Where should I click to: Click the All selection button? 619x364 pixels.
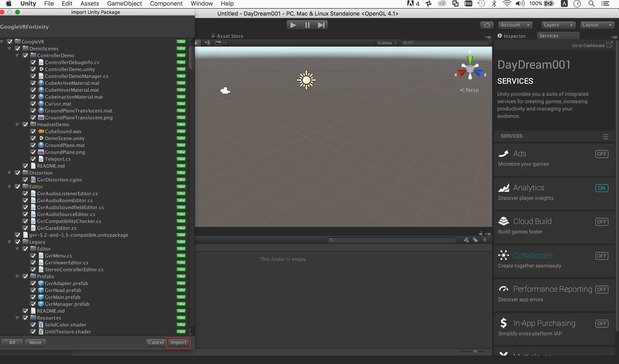click(x=12, y=342)
